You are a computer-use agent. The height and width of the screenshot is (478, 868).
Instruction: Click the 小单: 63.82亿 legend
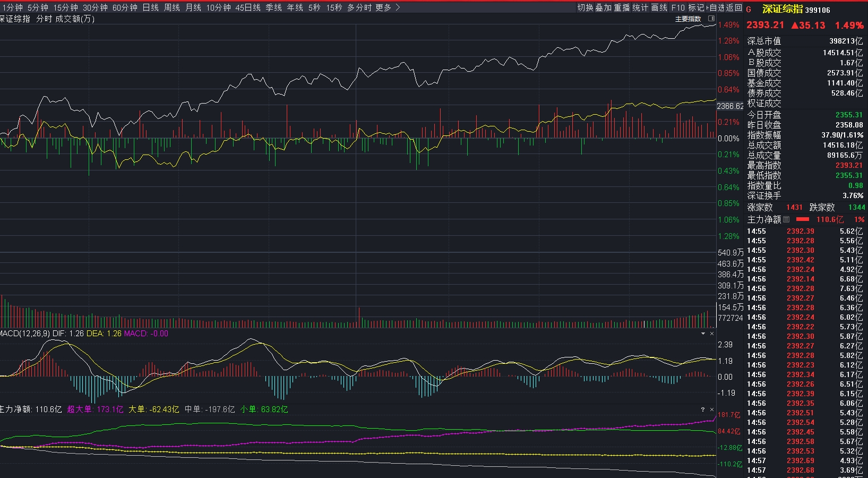(x=264, y=409)
